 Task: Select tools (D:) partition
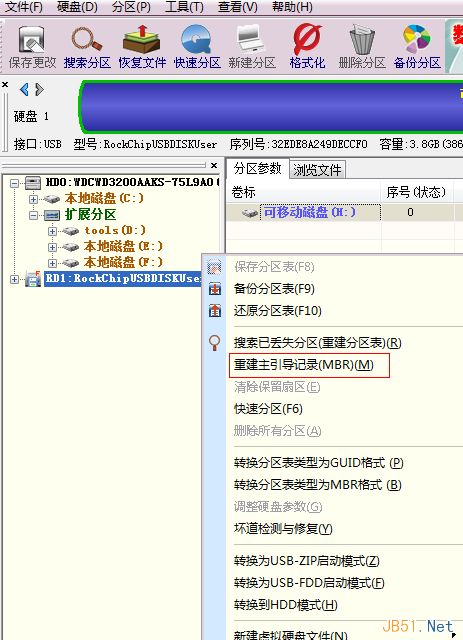(115, 231)
